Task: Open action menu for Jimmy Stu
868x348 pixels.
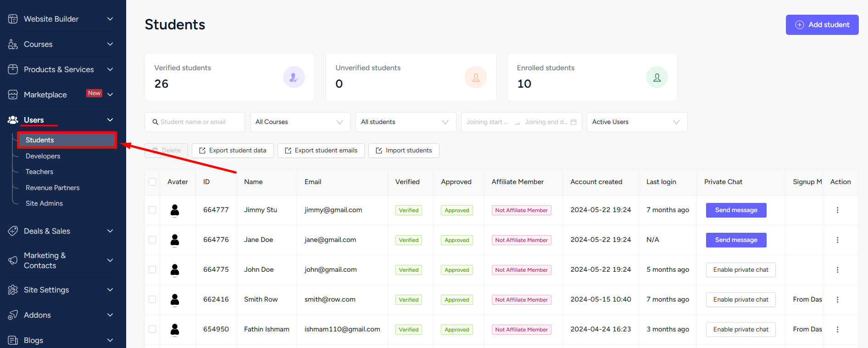Action: pos(837,210)
